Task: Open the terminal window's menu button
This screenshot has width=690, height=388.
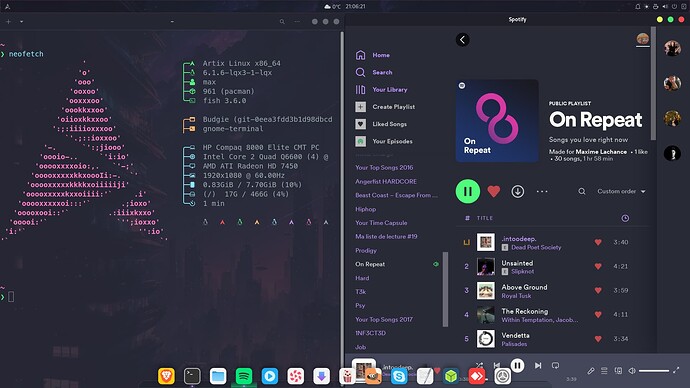Action: pyautogui.click(x=297, y=21)
